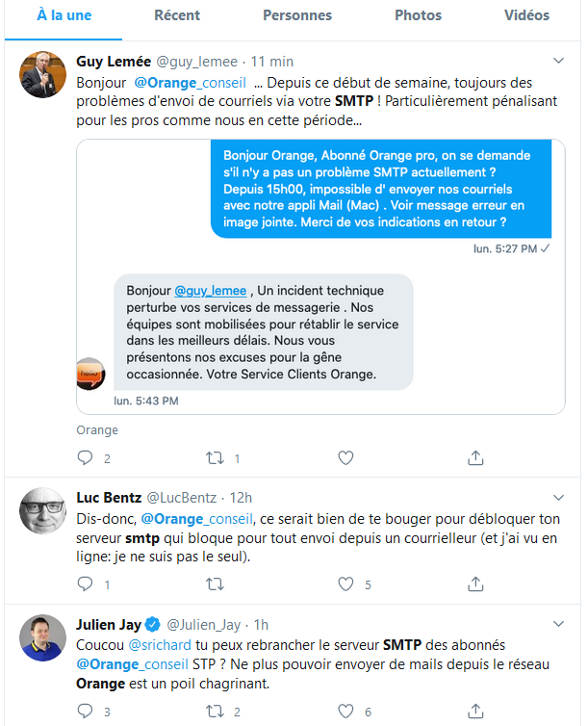
Task: Select the Personnes tab
Action: pyautogui.click(x=297, y=15)
